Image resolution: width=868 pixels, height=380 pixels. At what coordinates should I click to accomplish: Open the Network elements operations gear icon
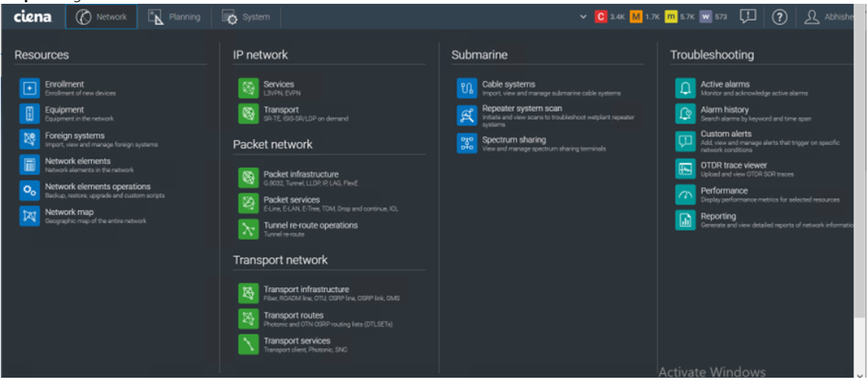point(30,190)
